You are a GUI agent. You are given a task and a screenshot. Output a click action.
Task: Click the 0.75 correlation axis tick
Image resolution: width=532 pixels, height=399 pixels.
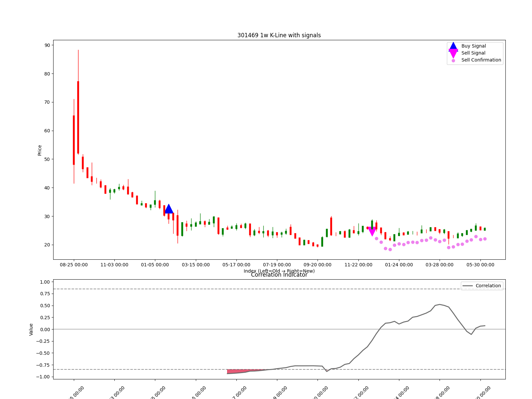click(45, 294)
